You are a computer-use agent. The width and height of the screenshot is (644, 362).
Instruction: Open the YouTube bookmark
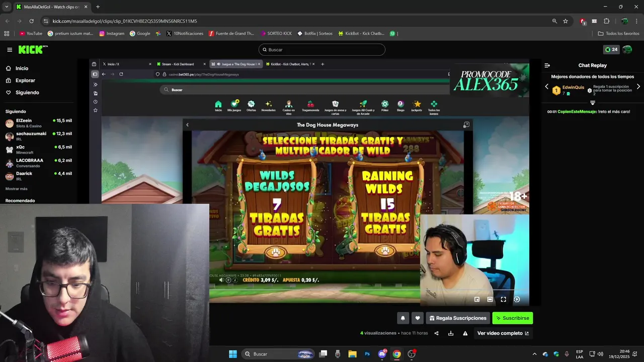[31, 34]
